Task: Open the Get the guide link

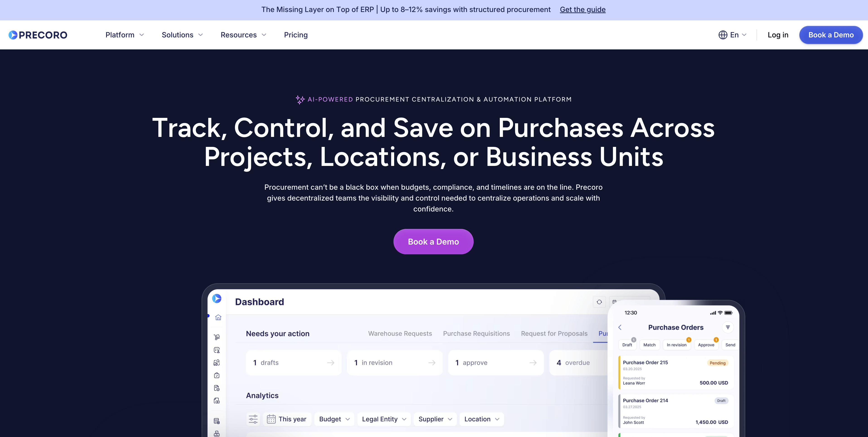Action: click(582, 10)
